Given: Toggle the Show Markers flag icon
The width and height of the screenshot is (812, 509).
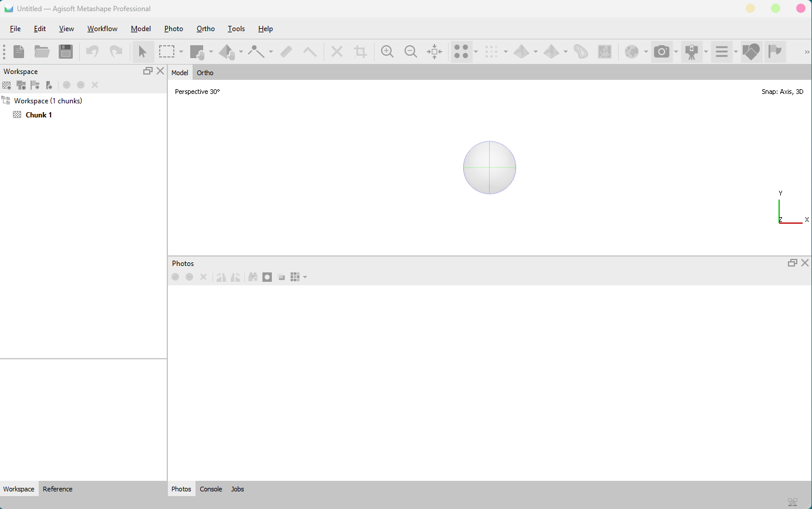Looking at the screenshot, I should [x=776, y=52].
